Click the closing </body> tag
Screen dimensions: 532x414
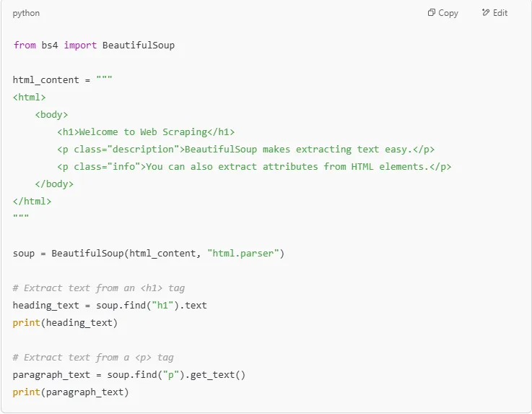point(54,184)
